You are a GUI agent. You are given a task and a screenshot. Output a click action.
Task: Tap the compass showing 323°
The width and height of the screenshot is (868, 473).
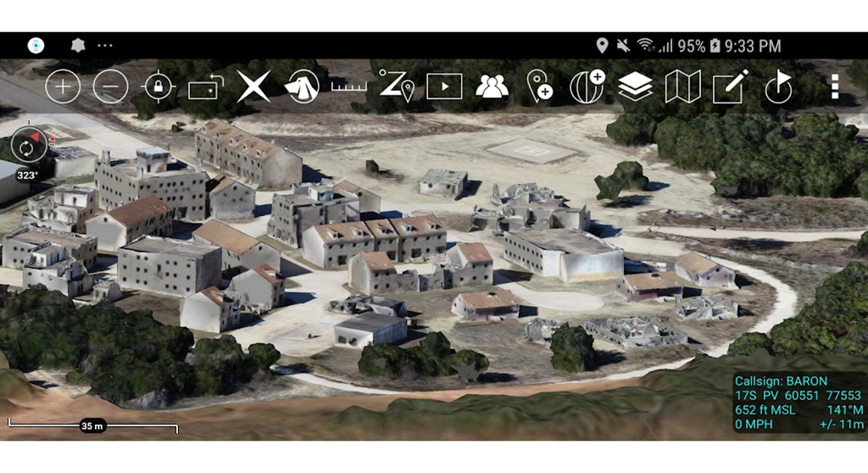pyautogui.click(x=28, y=147)
